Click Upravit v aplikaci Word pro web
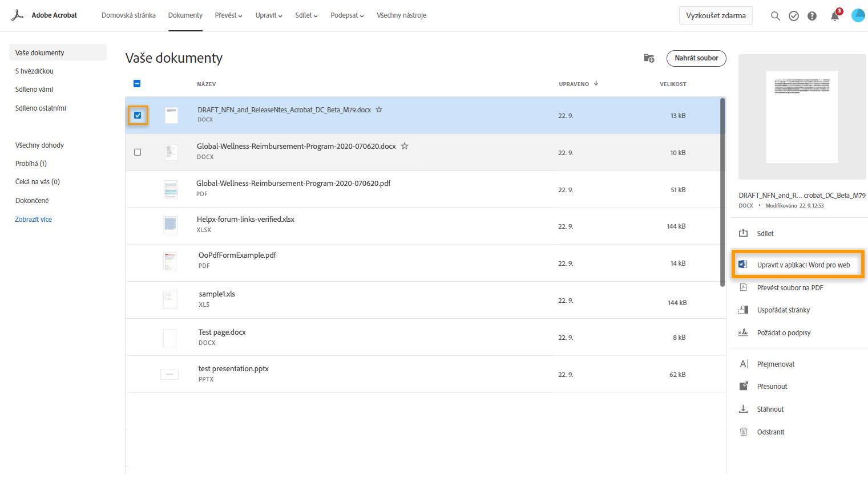868x479 pixels. coord(804,265)
